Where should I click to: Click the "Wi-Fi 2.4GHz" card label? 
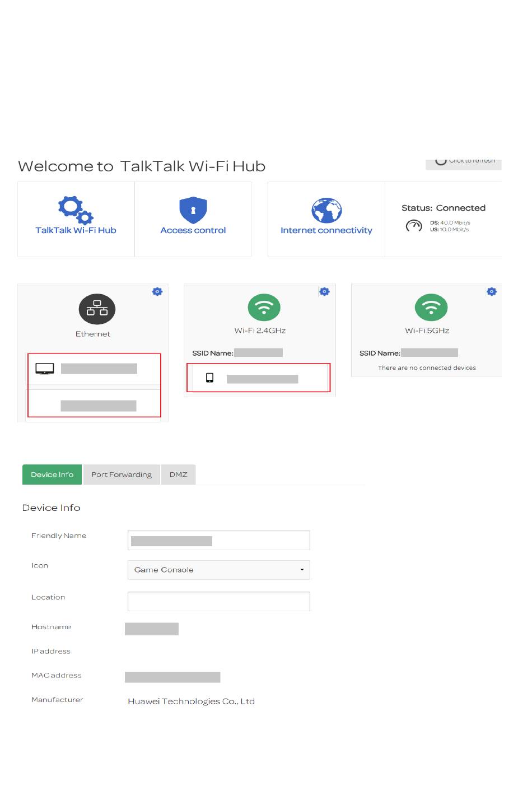click(260, 331)
